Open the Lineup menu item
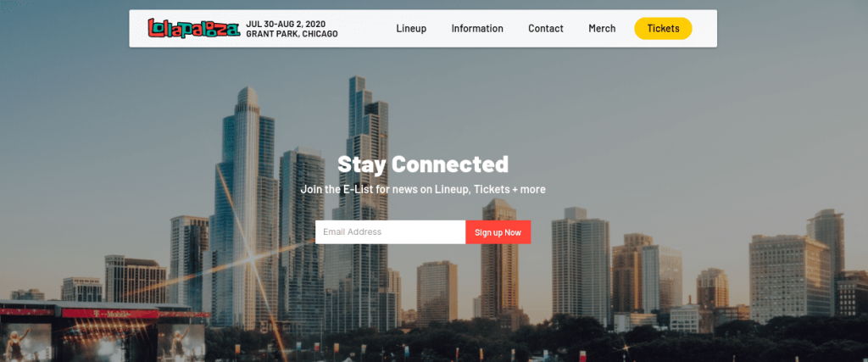This screenshot has width=868, height=362. pyautogui.click(x=411, y=28)
